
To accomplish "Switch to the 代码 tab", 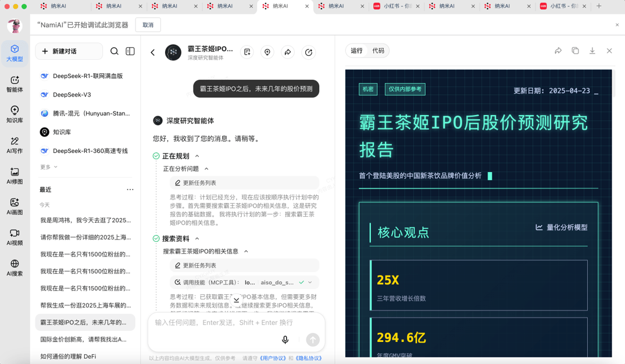I will tap(378, 51).
